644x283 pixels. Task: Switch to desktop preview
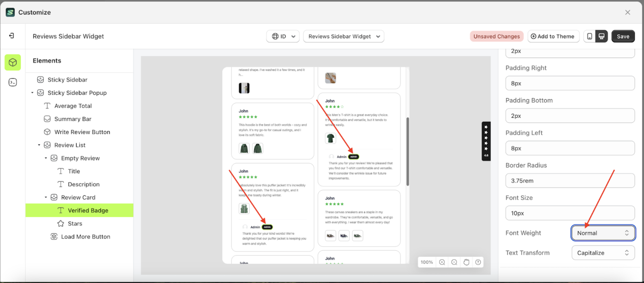click(x=601, y=36)
